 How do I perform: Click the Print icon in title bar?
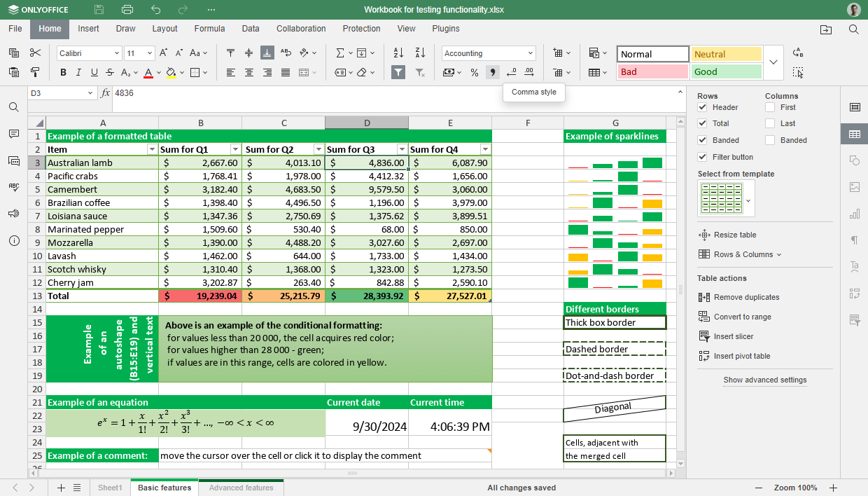click(x=127, y=10)
